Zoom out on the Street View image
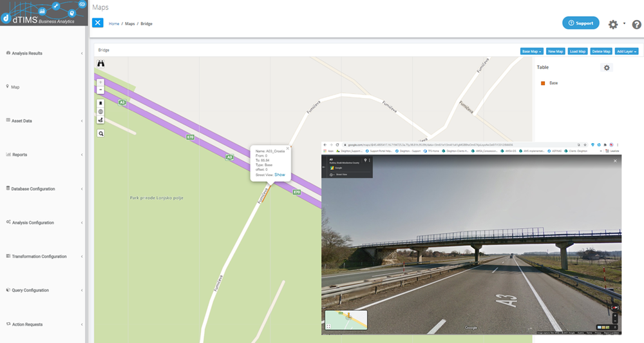This screenshot has height=343, width=644. pos(615,321)
